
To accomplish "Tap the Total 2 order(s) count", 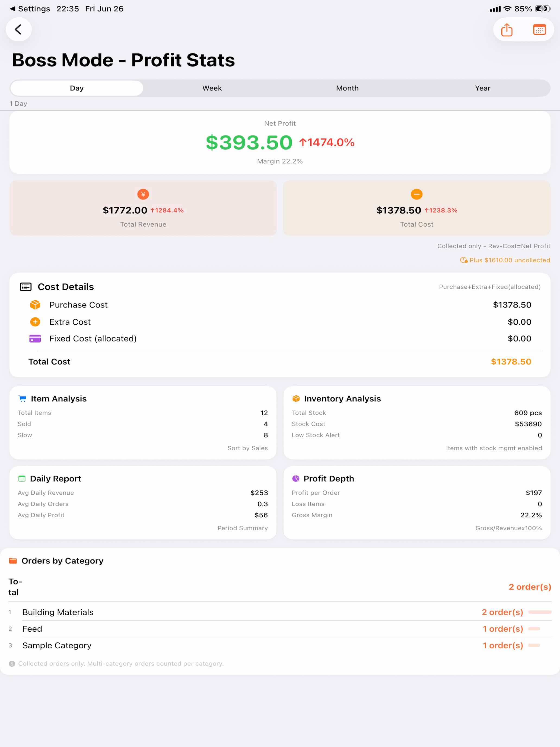I will tap(530, 587).
